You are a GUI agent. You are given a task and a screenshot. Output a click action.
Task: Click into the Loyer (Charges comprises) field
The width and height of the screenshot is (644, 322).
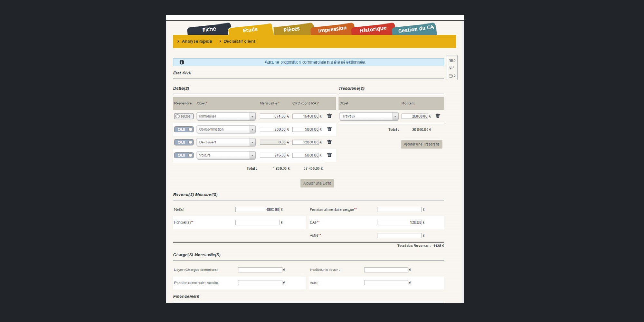(260, 270)
